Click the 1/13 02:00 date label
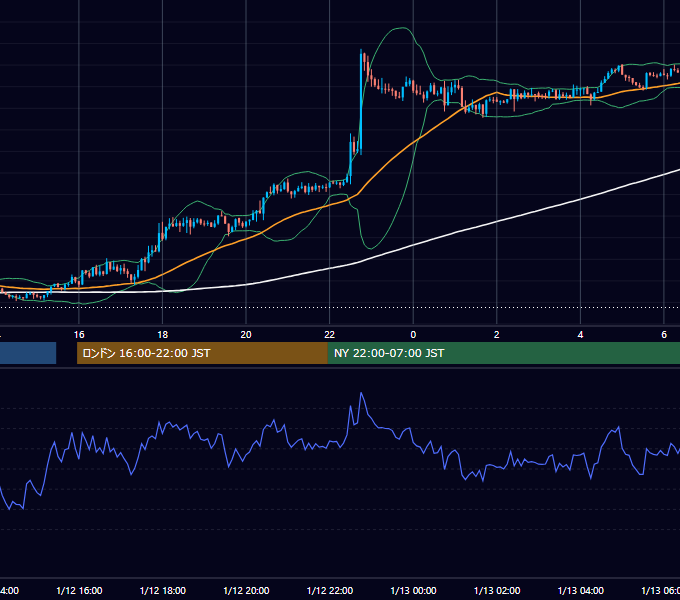This screenshot has height=600, width=680. (x=497, y=590)
